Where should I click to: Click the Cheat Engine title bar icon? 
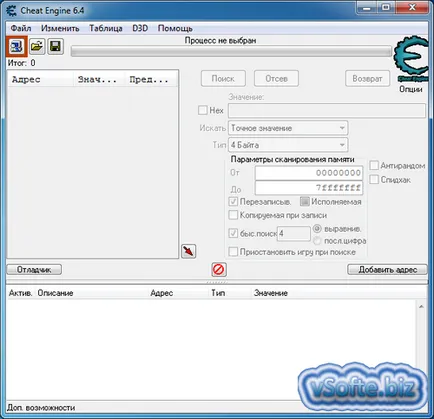(11, 11)
